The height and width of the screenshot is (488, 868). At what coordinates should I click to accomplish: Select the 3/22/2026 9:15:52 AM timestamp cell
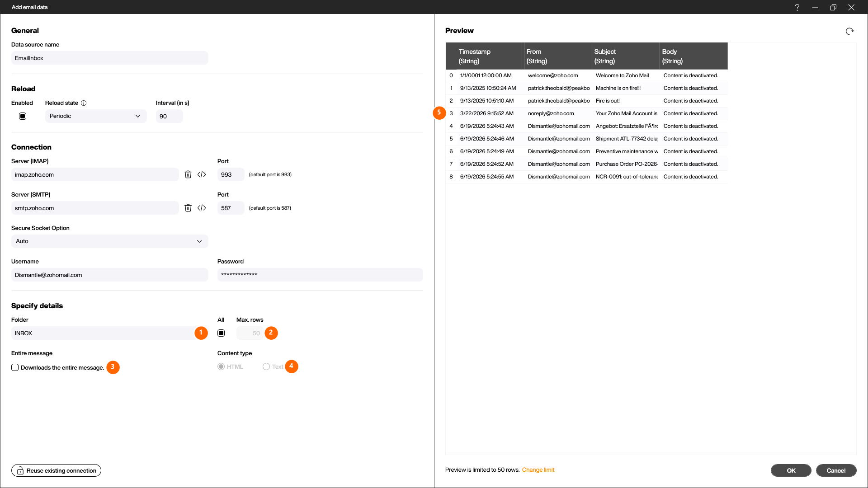tap(490, 113)
